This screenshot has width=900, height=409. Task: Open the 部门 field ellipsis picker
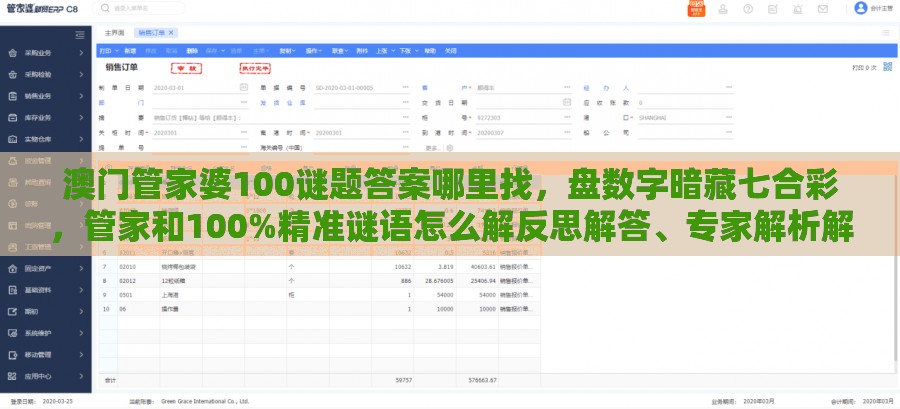click(x=244, y=102)
